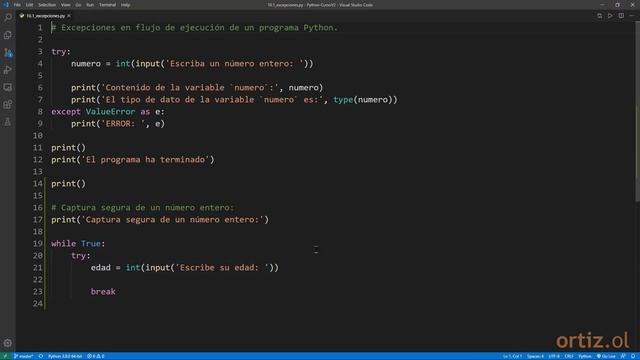This screenshot has height=360, width=640.
Task: Place the cursor on the 'try:' line 3
Action: (x=61, y=51)
